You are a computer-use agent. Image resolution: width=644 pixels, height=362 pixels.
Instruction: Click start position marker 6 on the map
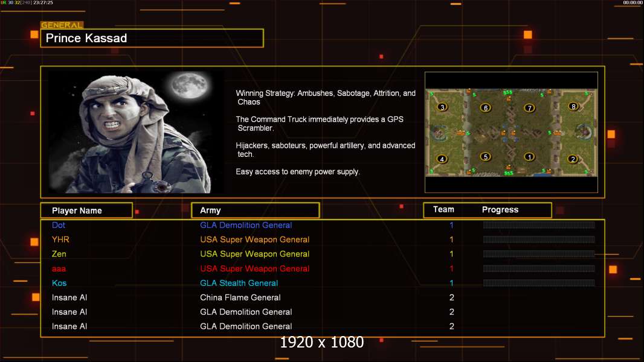486,108
